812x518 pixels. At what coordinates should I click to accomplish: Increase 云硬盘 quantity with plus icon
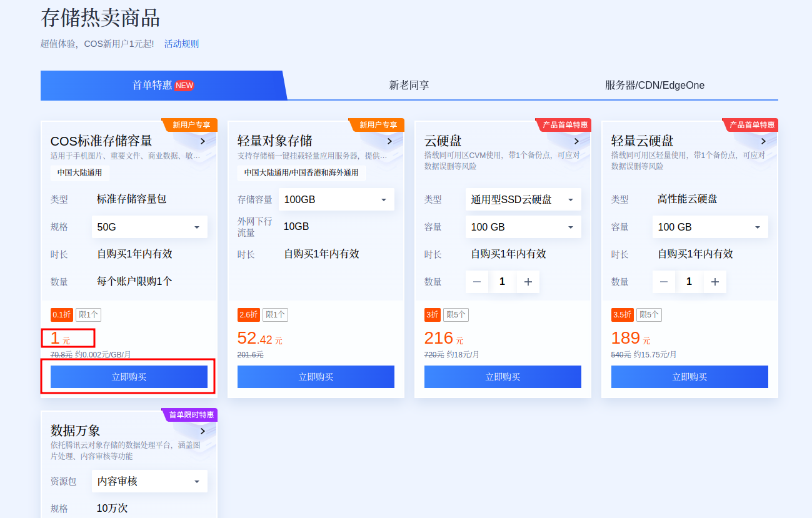(x=528, y=282)
